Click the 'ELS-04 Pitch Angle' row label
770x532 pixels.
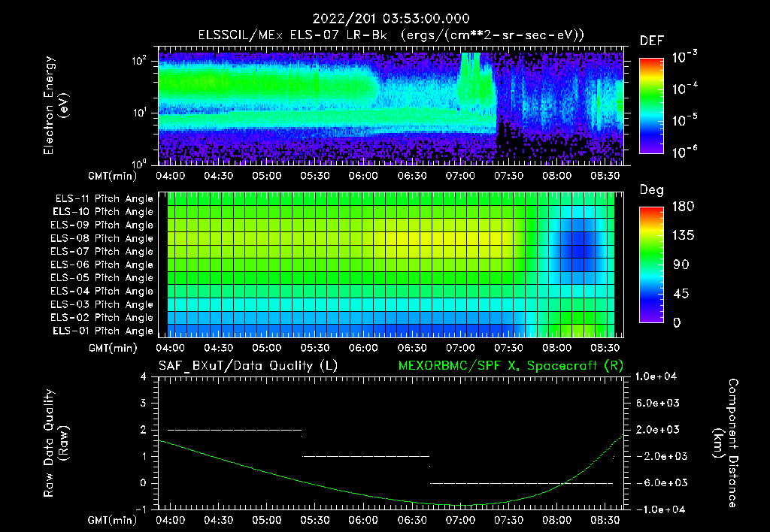[x=102, y=292]
